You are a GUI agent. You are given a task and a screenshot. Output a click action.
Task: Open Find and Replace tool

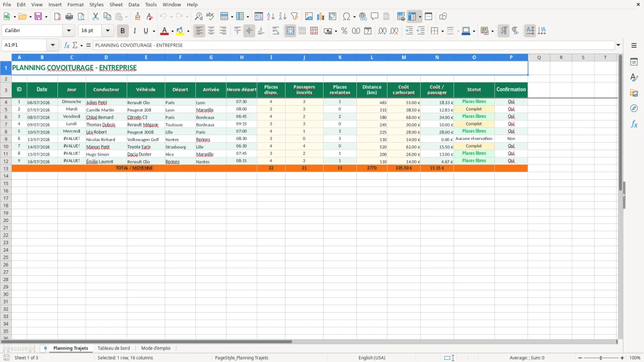coord(199,17)
